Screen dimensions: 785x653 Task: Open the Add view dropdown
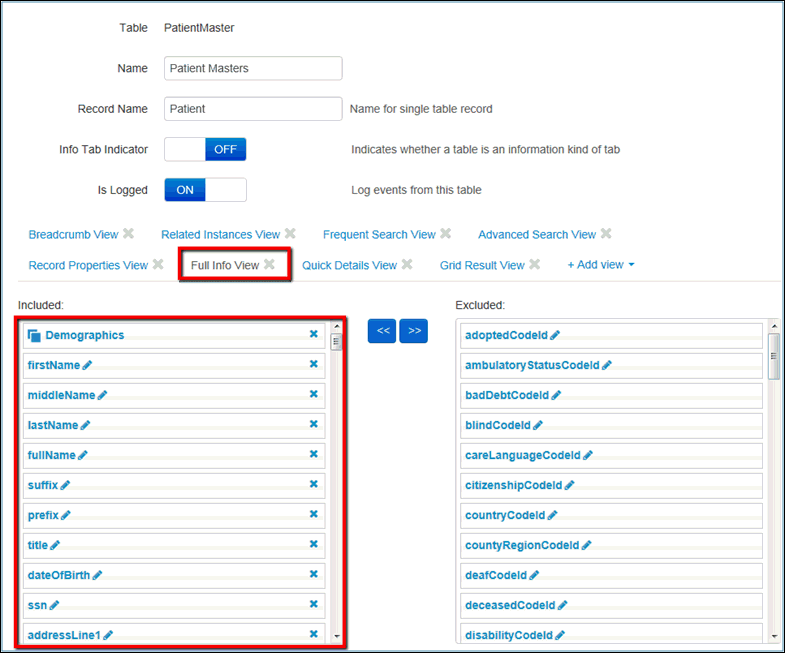pyautogui.click(x=601, y=265)
